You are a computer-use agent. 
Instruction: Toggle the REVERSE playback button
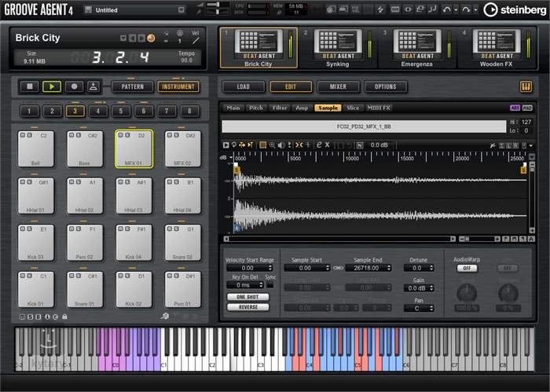pos(248,307)
